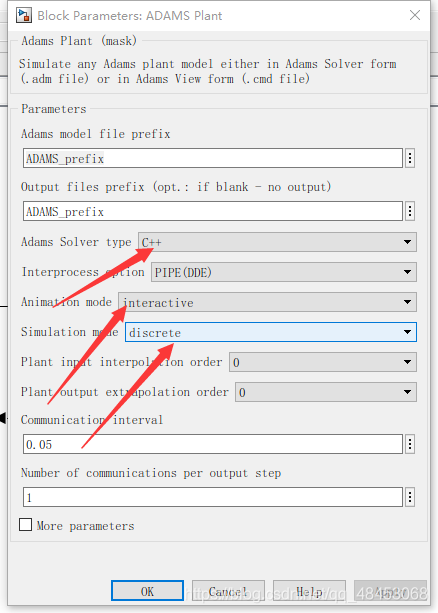Open the Interprocess option PIPE(DDE) dropdown
Image resolution: width=438 pixels, height=613 pixels.
pyautogui.click(x=284, y=272)
